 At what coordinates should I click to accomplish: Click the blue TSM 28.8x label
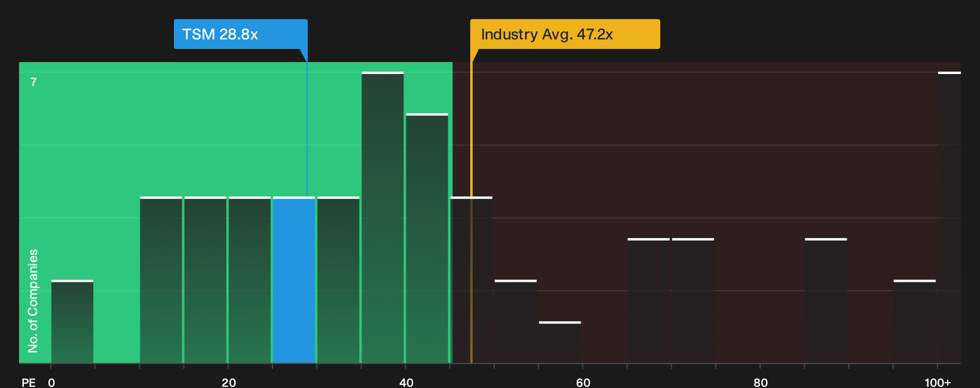pyautogui.click(x=240, y=34)
